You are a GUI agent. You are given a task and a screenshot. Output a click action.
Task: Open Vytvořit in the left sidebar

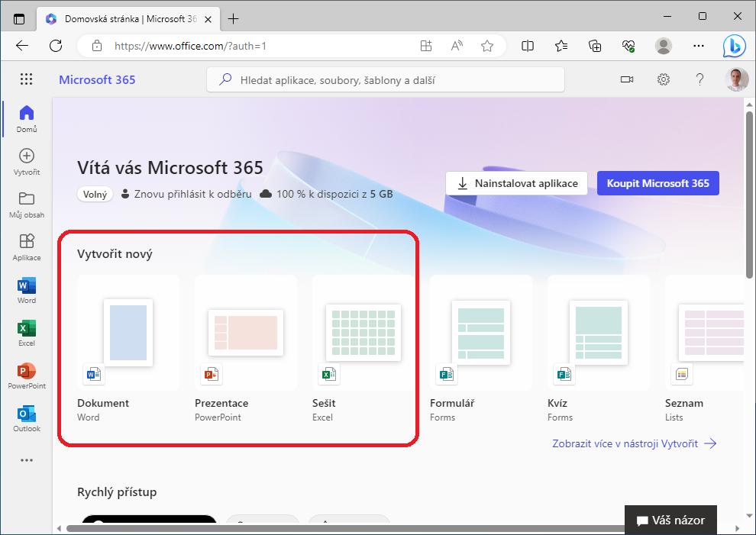coord(27,162)
